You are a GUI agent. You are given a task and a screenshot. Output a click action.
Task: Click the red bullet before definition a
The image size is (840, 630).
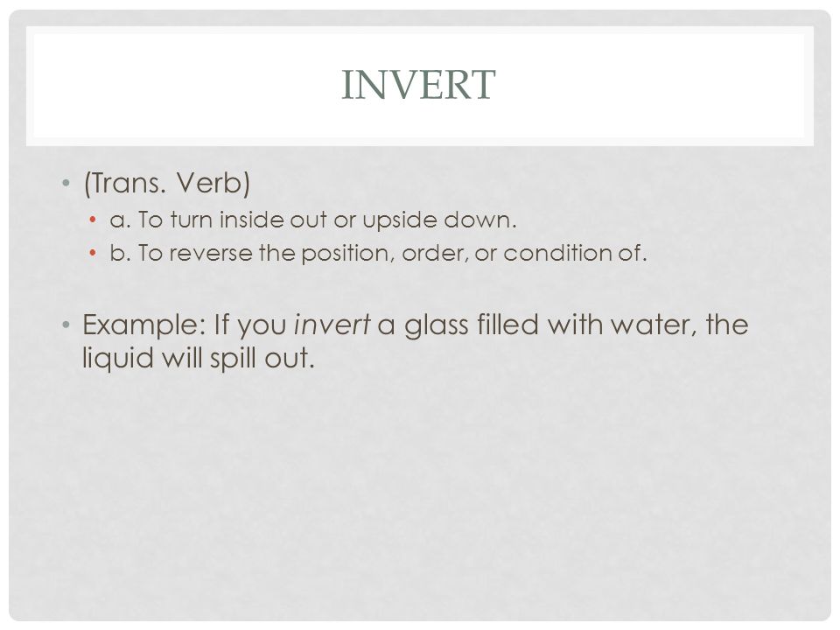[94, 219]
